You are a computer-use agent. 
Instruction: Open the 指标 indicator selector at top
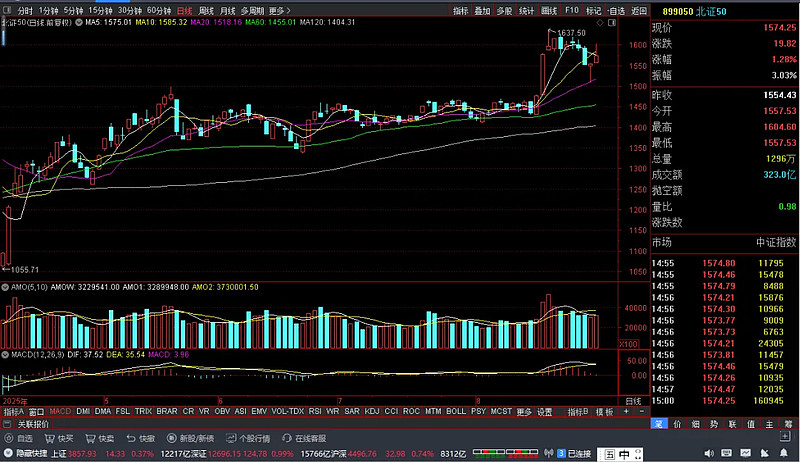pos(460,10)
